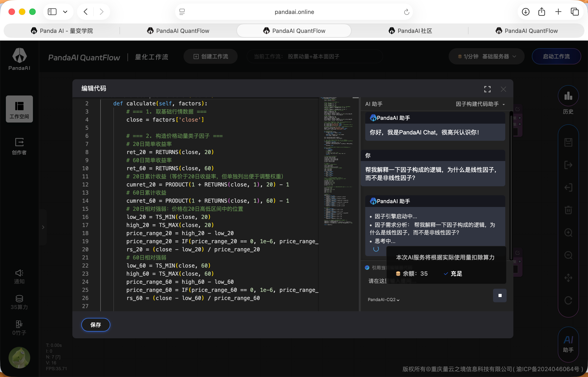
Task: Click the 保存 save button
Action: [x=96, y=325]
